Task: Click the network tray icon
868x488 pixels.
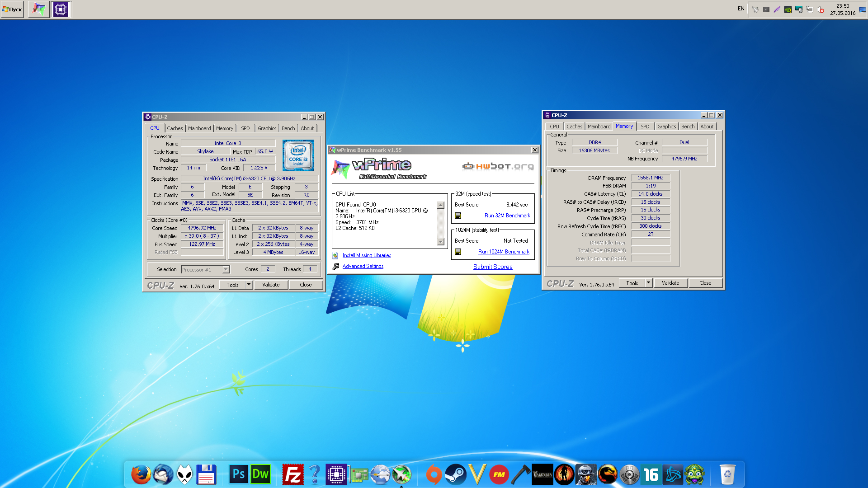Action: click(810, 9)
